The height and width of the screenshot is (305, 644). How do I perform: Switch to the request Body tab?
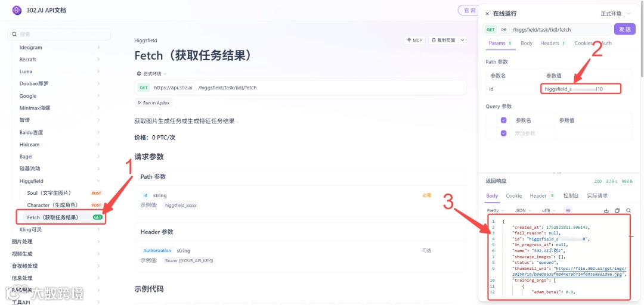526,43
